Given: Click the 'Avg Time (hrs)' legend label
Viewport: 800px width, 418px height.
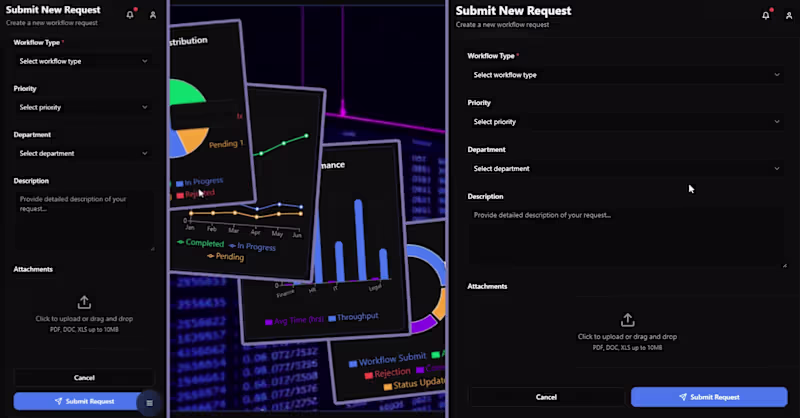Looking at the screenshot, I should point(298,321).
